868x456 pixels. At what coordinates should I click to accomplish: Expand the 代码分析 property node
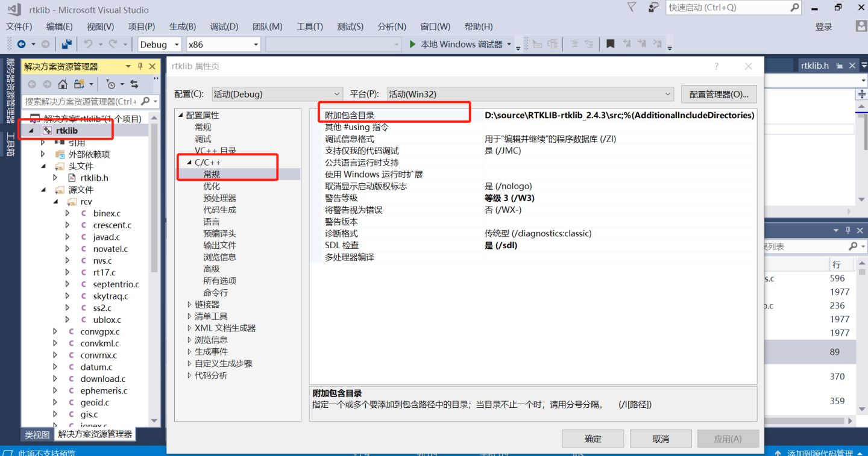point(189,375)
